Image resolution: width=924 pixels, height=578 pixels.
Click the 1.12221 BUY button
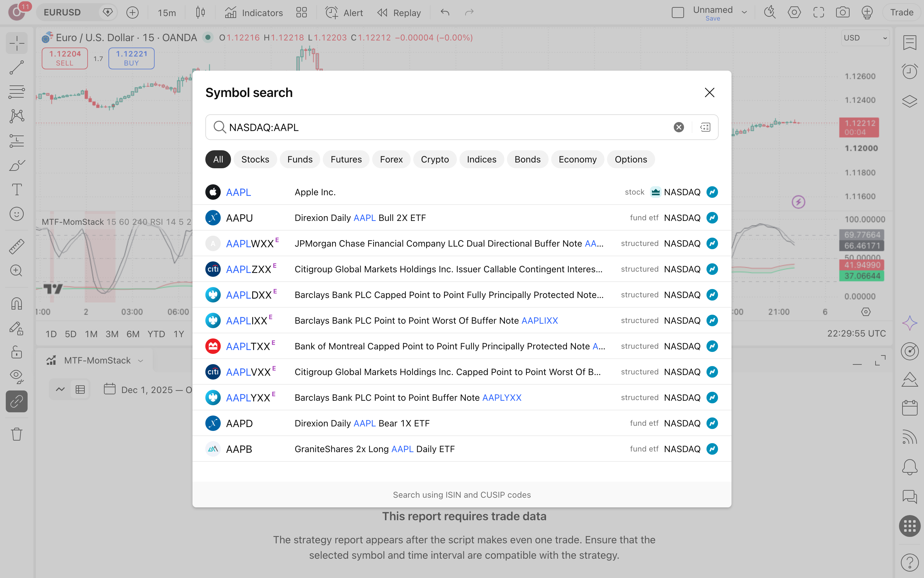click(x=131, y=58)
